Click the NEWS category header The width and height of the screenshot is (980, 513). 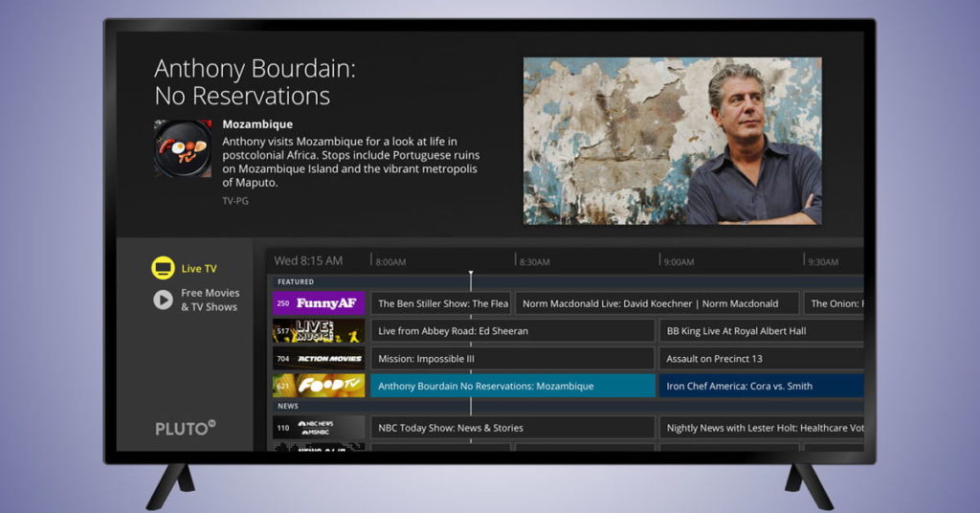point(287,406)
